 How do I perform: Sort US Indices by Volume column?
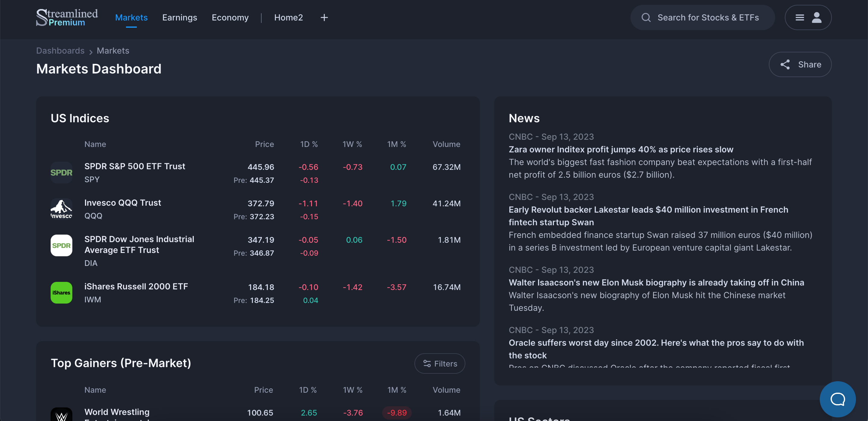(446, 144)
